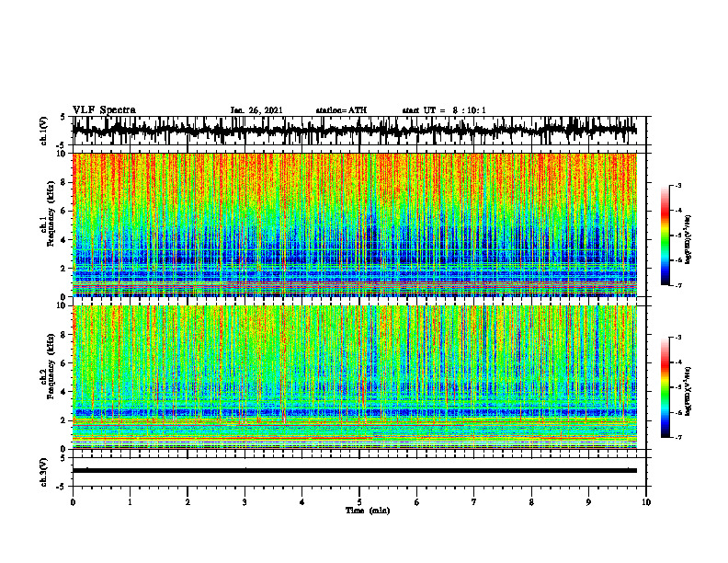Click the "6" tick on the time axis
The width and height of the screenshot is (728, 563).
tap(417, 502)
